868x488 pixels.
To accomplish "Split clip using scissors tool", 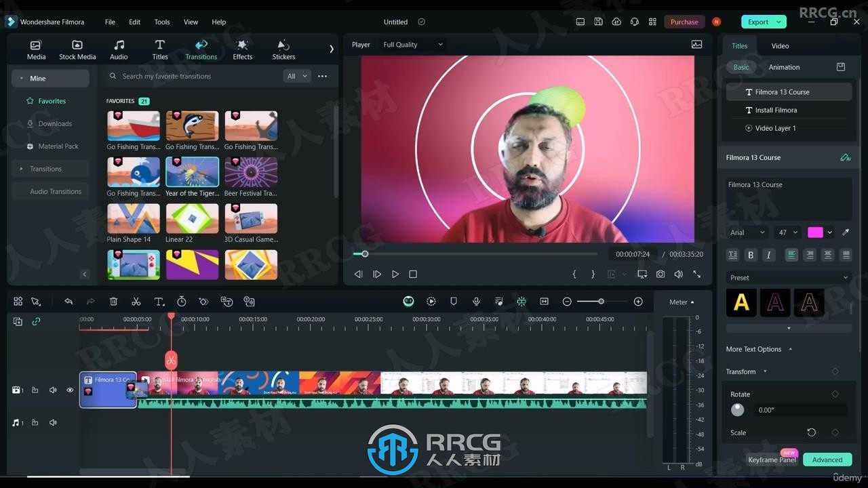I will coord(136,302).
